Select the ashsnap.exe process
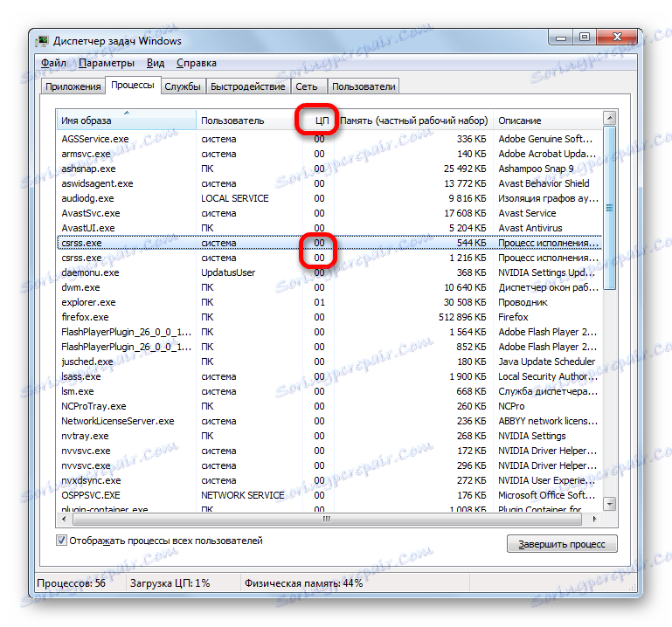Image resolution: width=672 pixels, height=627 pixels. click(x=329, y=169)
